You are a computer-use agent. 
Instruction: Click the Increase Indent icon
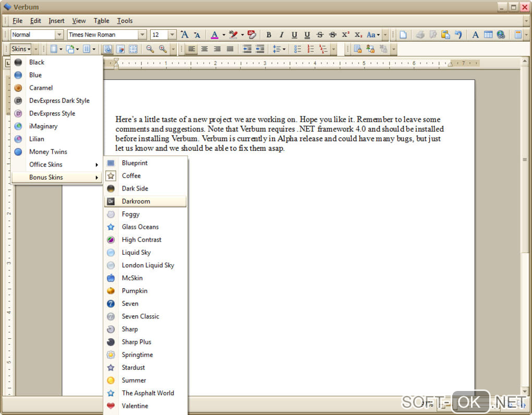(x=260, y=49)
